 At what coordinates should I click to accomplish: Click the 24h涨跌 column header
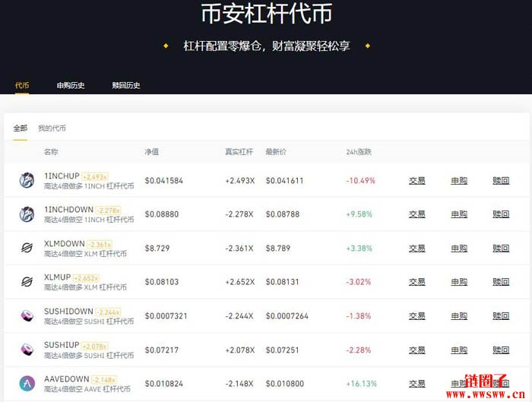[x=359, y=152]
